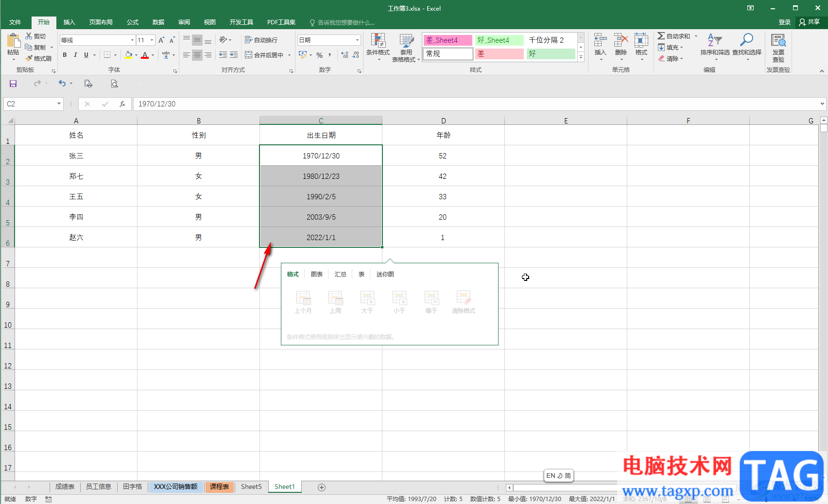Open the 文件 File tab
The height and width of the screenshot is (504, 828).
pos(15,22)
